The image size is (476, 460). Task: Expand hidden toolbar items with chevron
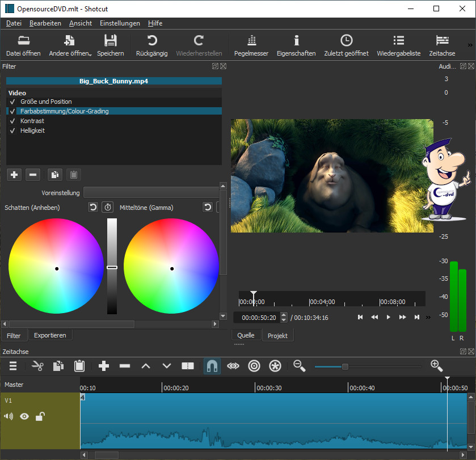470,45
